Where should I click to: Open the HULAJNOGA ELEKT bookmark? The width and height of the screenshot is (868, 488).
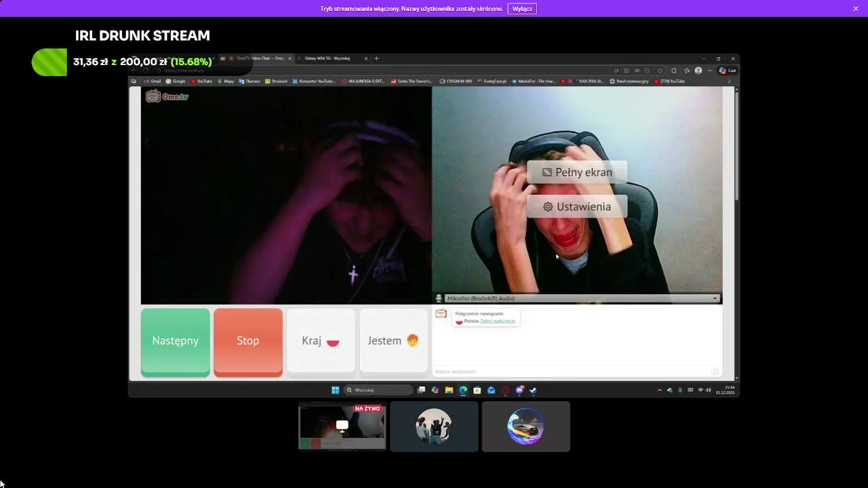click(x=364, y=81)
